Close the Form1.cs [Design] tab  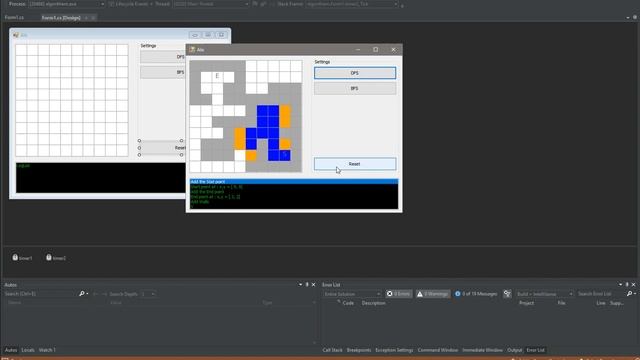coord(93,18)
